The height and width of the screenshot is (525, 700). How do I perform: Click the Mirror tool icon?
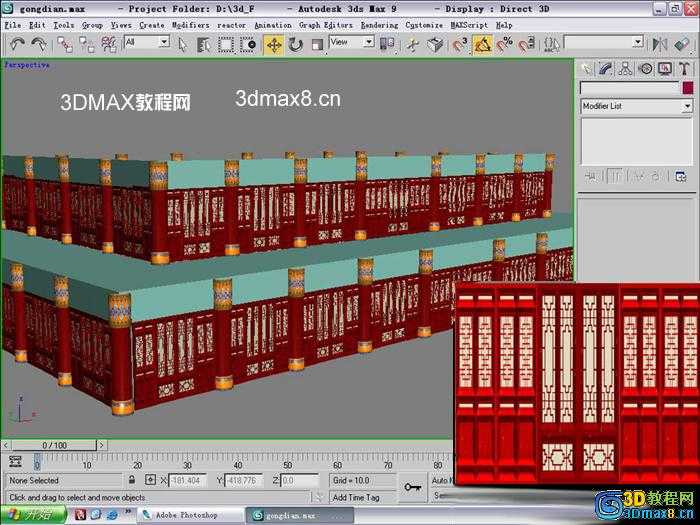(x=659, y=45)
